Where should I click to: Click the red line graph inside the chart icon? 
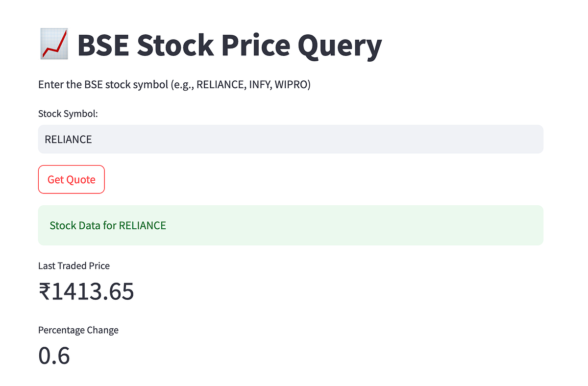(x=54, y=45)
